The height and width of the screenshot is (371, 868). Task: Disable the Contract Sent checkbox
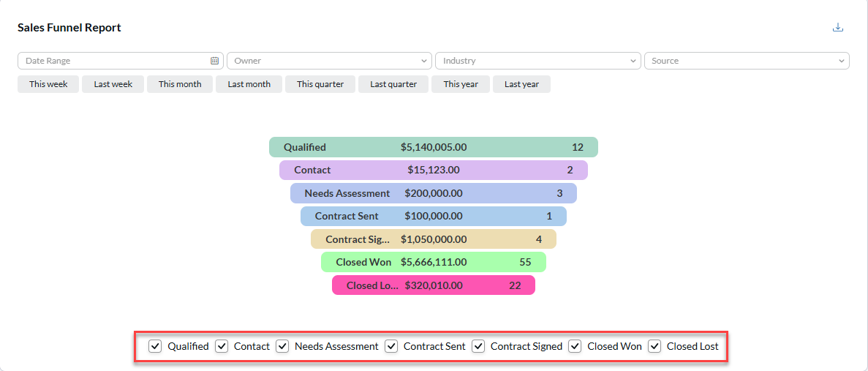[x=391, y=346]
